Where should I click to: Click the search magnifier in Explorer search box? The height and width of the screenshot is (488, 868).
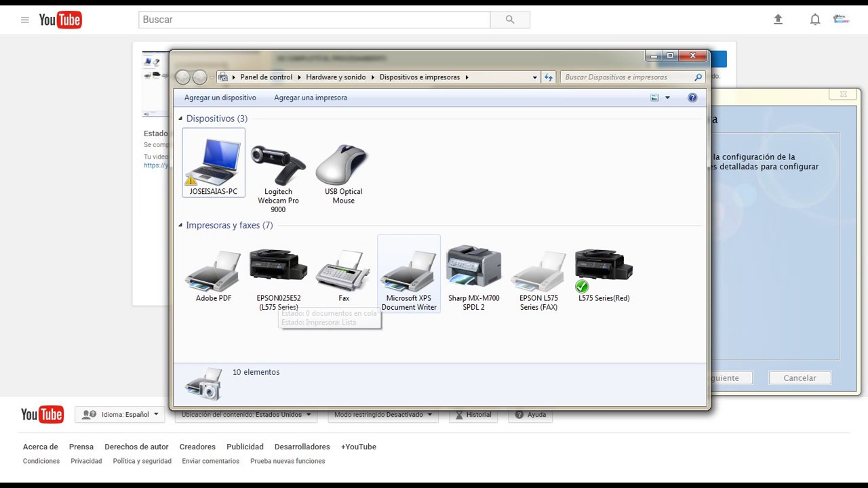pyautogui.click(x=698, y=77)
